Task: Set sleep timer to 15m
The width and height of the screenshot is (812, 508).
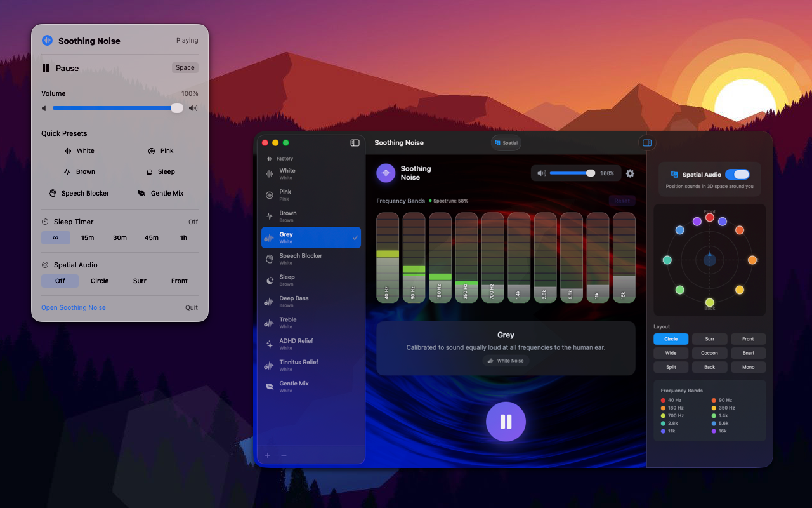Action: [x=88, y=237]
